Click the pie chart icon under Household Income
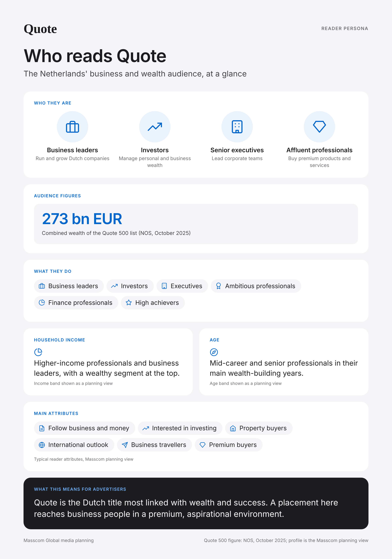Image resolution: width=392 pixels, height=559 pixels. tap(38, 352)
